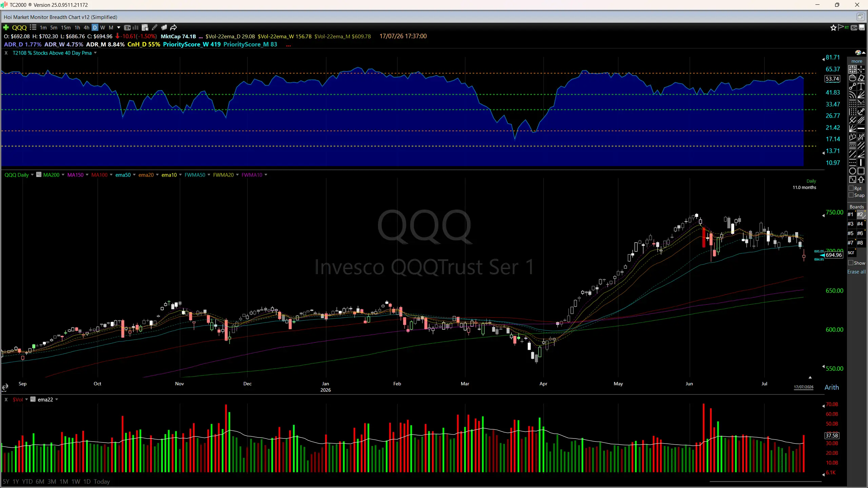Tick the Show checkbox under Boards
The width and height of the screenshot is (868, 488).
tap(851, 263)
